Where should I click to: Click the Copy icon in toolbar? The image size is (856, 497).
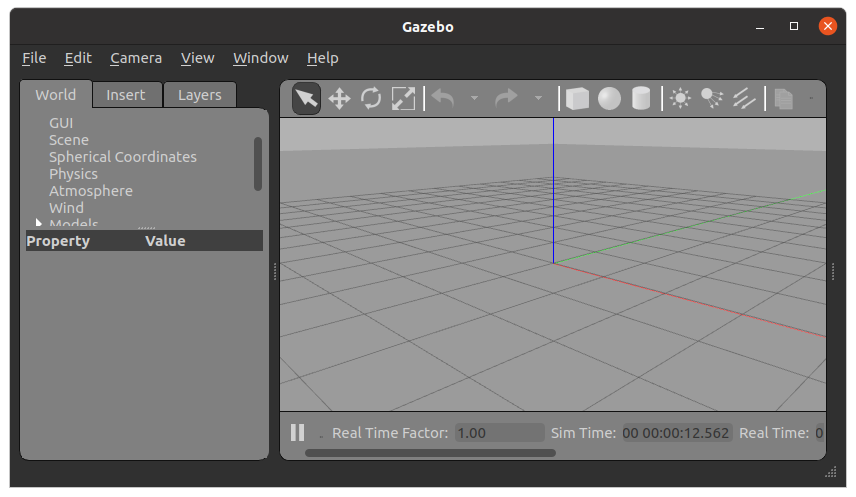(783, 99)
